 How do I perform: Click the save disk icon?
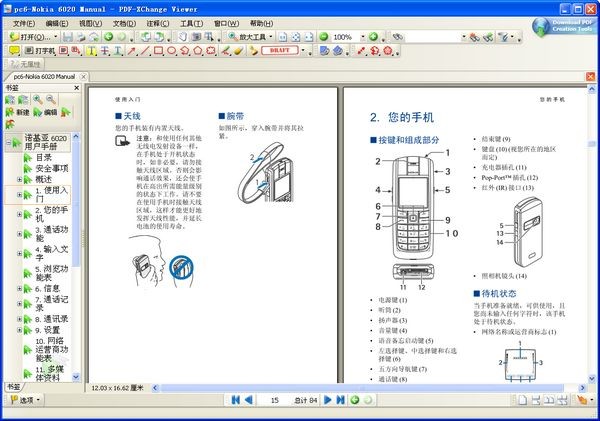point(68,37)
